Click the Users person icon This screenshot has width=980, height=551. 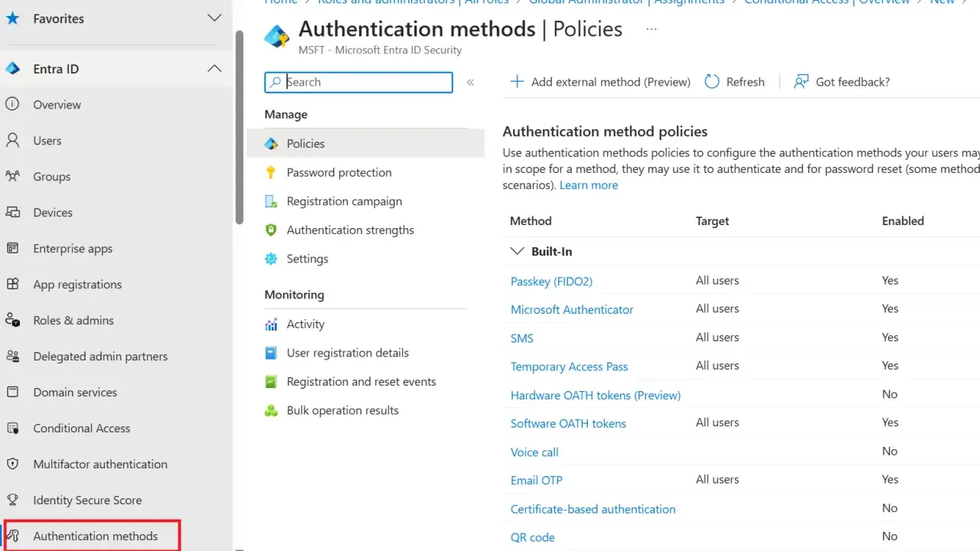(x=12, y=140)
